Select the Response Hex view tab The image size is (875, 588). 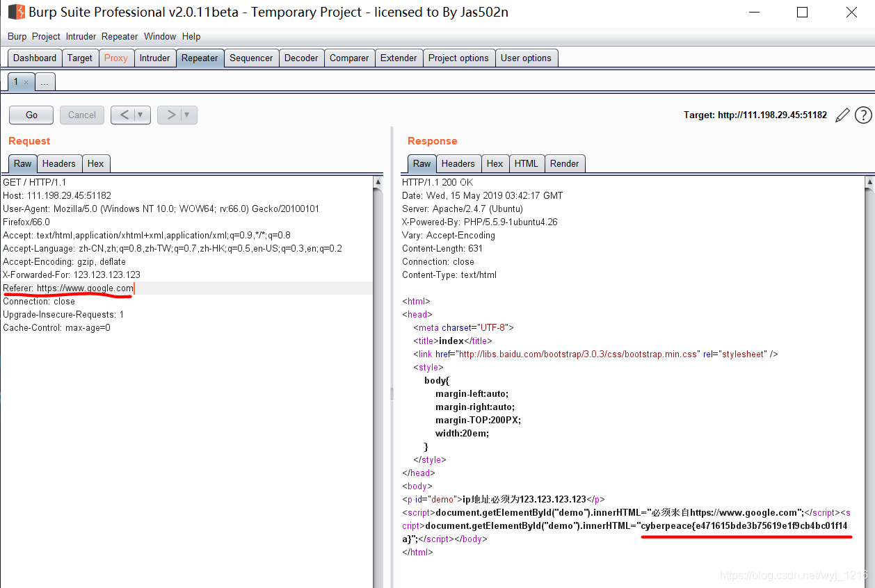click(495, 163)
